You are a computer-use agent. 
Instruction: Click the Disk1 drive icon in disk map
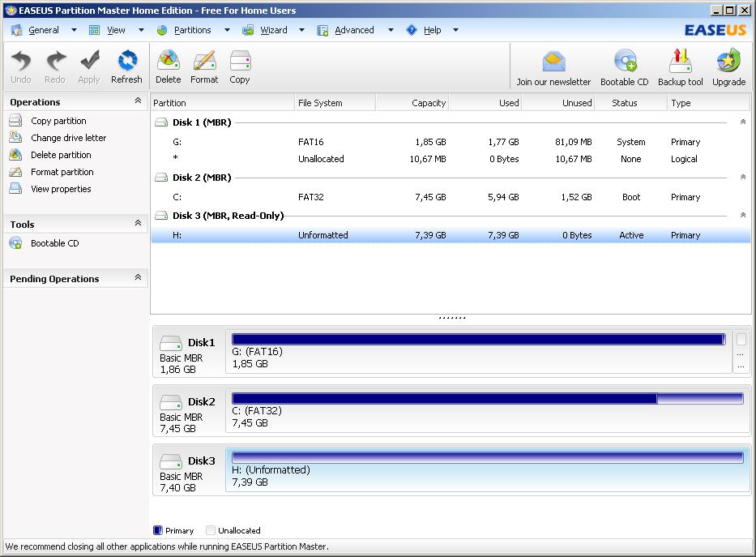click(x=171, y=343)
